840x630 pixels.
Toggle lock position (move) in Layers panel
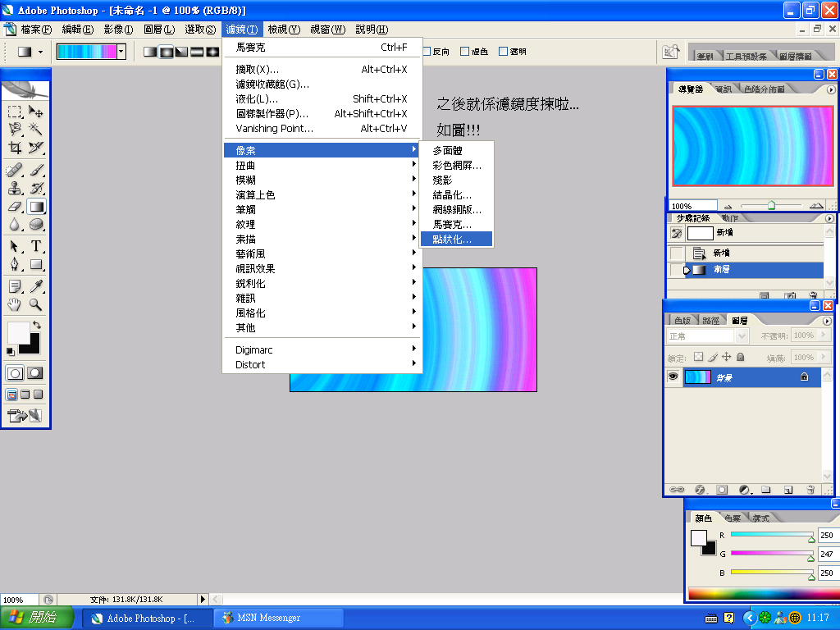[727, 357]
